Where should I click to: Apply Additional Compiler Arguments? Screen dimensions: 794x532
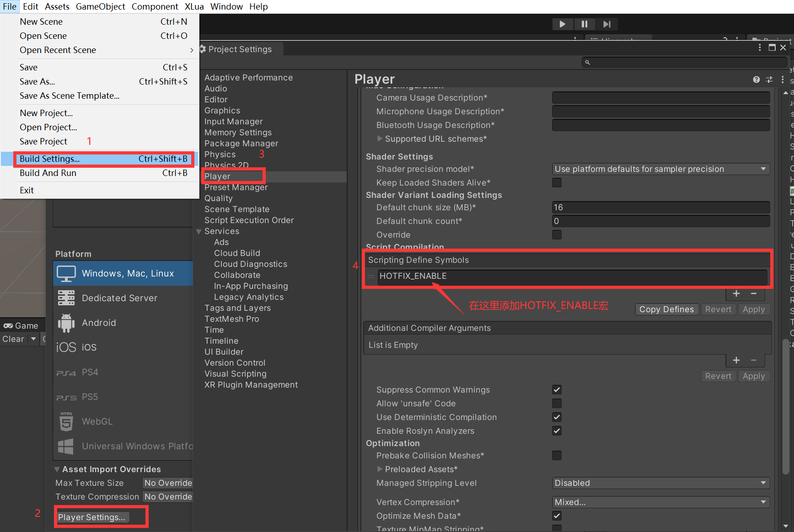pyautogui.click(x=754, y=376)
